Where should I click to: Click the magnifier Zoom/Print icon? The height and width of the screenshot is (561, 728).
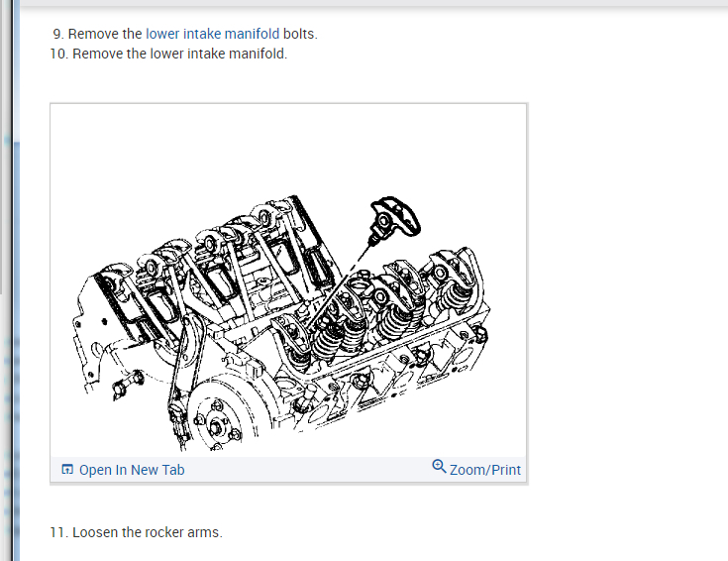pos(439,466)
